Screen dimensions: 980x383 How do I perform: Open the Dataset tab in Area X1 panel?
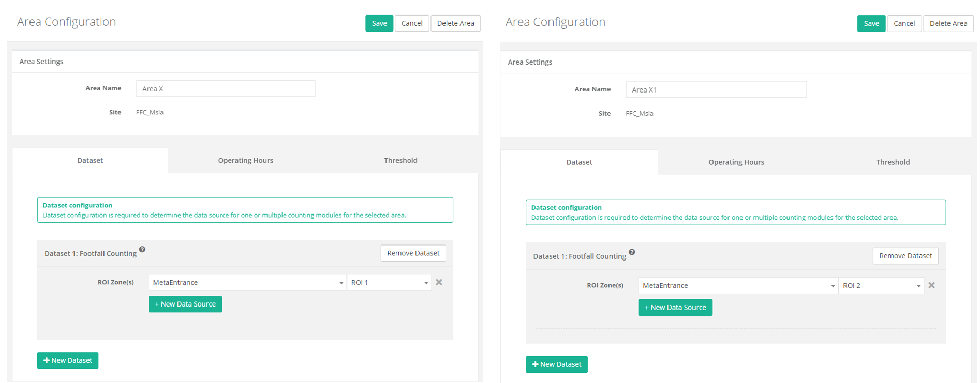coord(579,162)
